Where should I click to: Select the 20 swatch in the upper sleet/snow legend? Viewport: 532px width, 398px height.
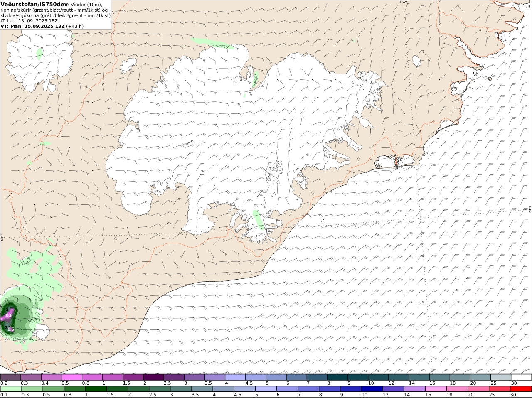click(x=480, y=377)
